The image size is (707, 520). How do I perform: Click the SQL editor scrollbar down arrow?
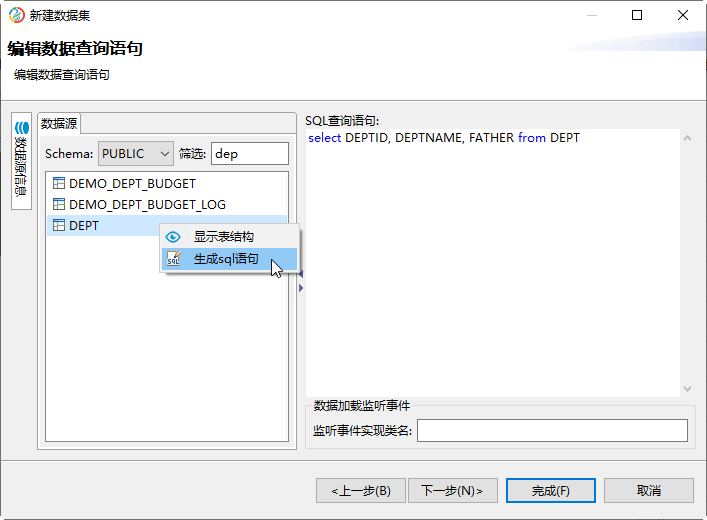pyautogui.click(x=687, y=388)
